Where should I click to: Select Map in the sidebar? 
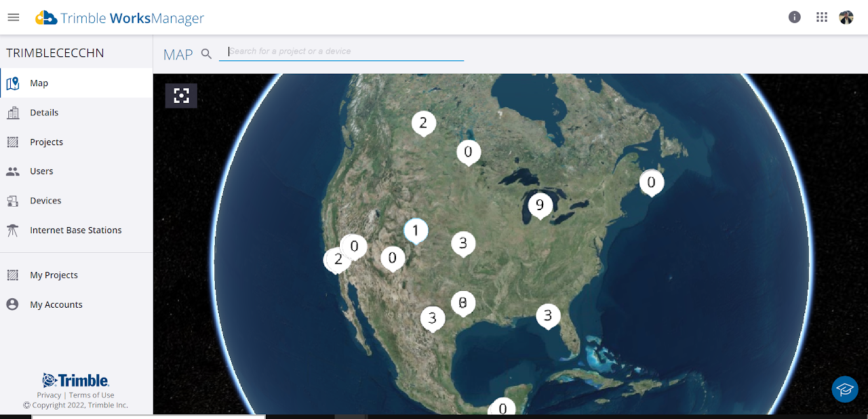[39, 83]
